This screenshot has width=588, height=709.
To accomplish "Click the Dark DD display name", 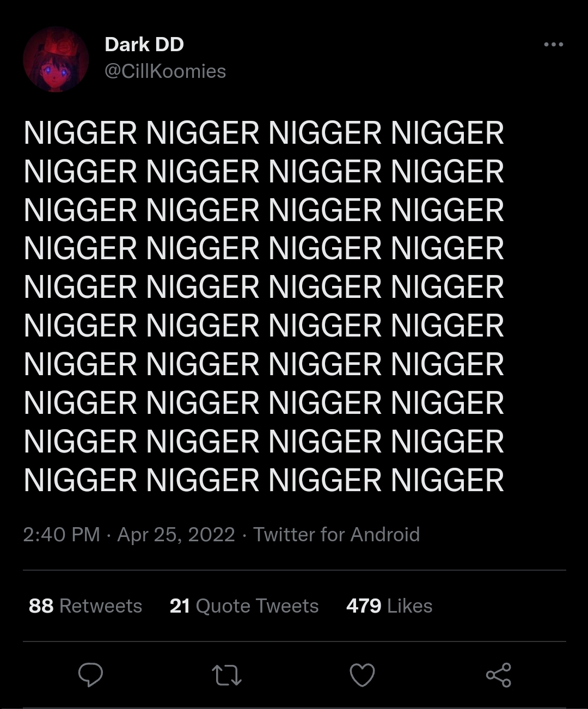I will [144, 45].
